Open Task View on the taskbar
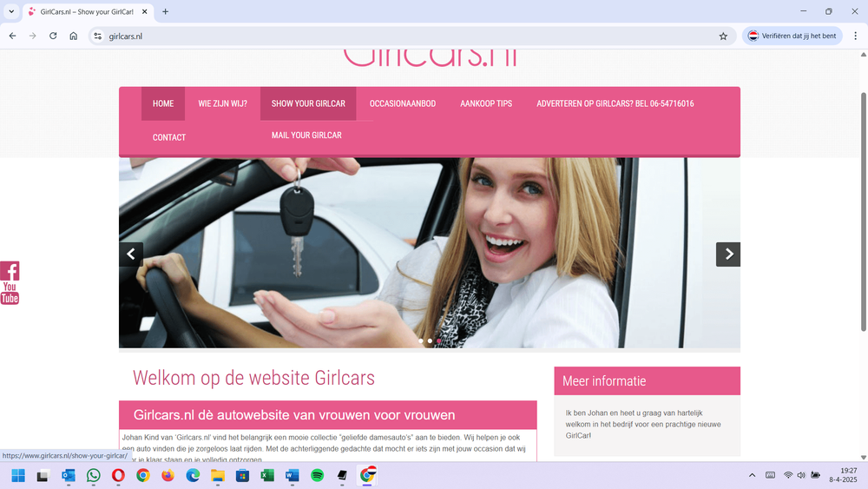This screenshot has height=489, width=868. pos(43,475)
